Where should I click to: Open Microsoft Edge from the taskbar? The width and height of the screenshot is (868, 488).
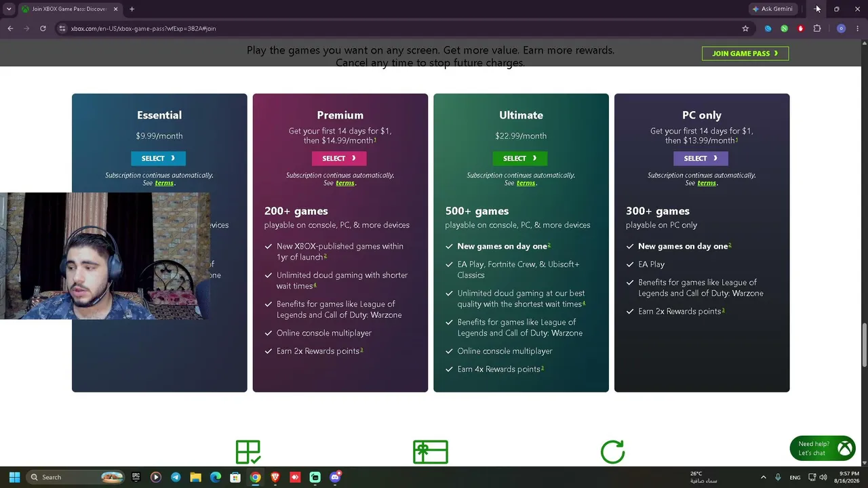(x=216, y=477)
